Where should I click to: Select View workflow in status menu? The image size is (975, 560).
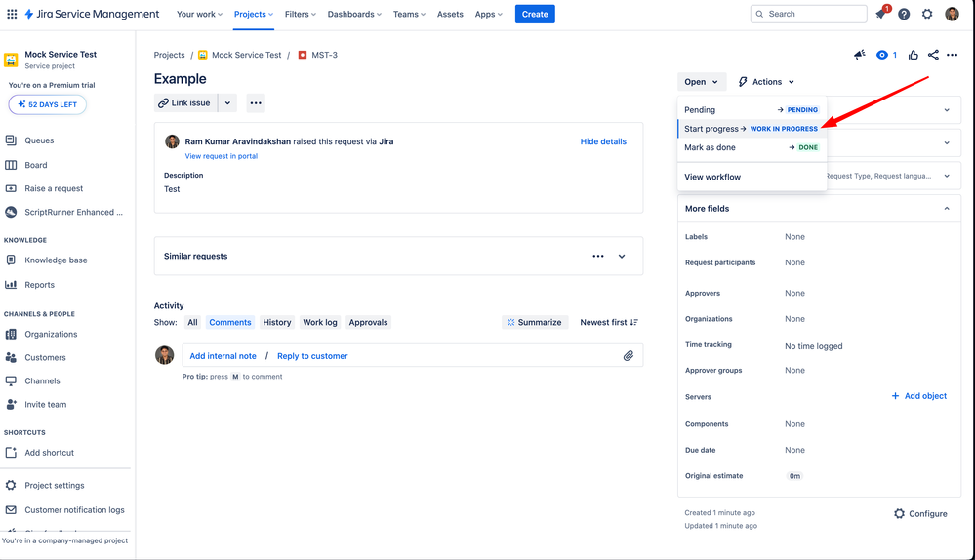(x=752, y=177)
